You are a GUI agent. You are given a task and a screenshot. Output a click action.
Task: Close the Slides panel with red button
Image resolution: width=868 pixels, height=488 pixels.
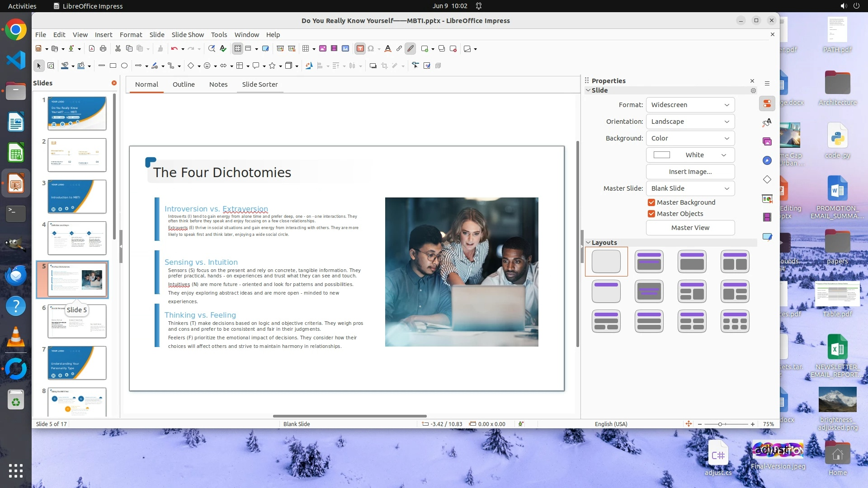pos(114,83)
